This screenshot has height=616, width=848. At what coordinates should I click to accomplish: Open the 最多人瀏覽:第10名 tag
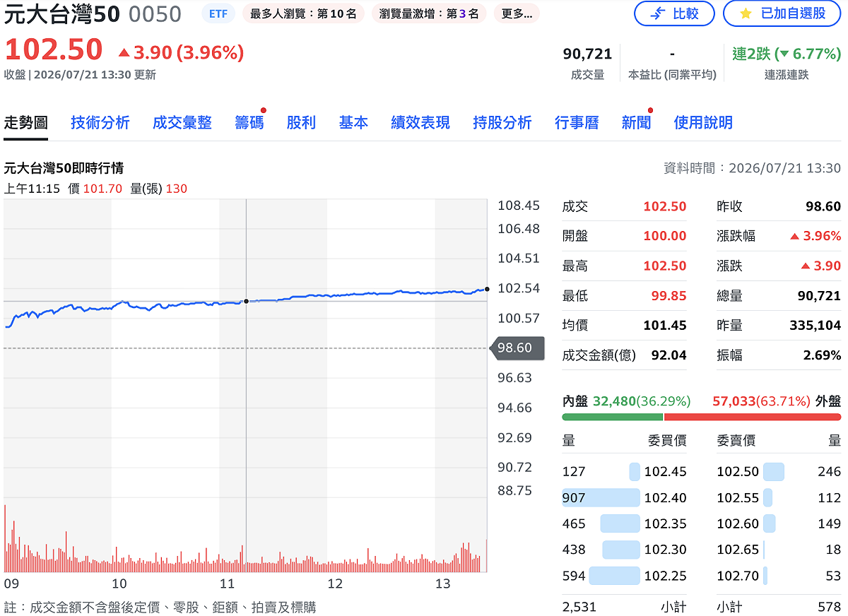coord(303,13)
